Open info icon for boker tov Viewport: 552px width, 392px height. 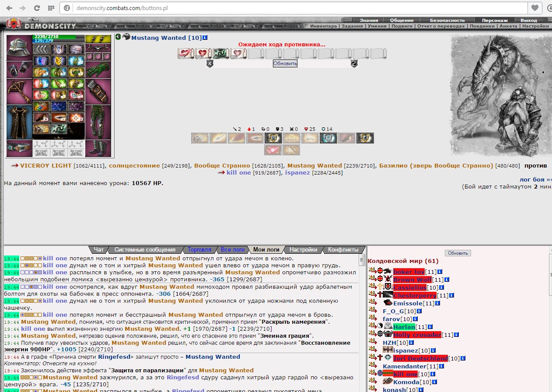(440, 272)
